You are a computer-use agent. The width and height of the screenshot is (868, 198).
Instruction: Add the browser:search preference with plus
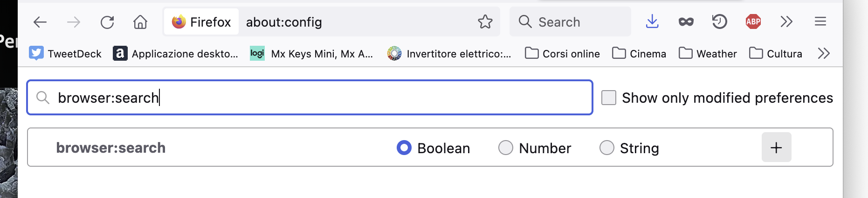click(x=776, y=148)
